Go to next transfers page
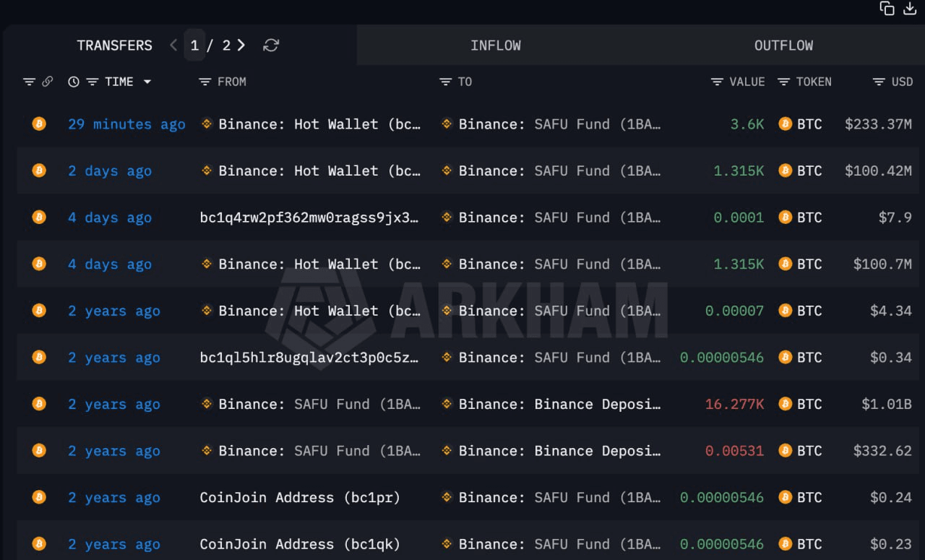 (x=241, y=46)
